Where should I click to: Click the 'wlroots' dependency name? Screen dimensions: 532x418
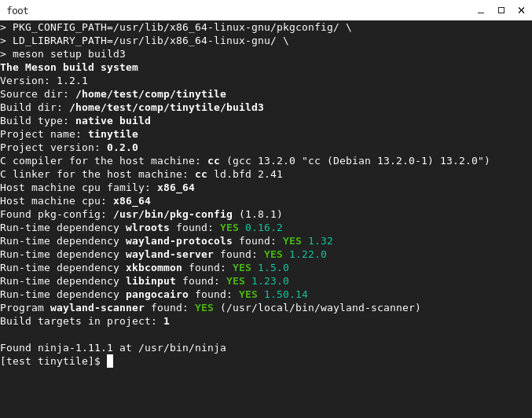coord(148,228)
